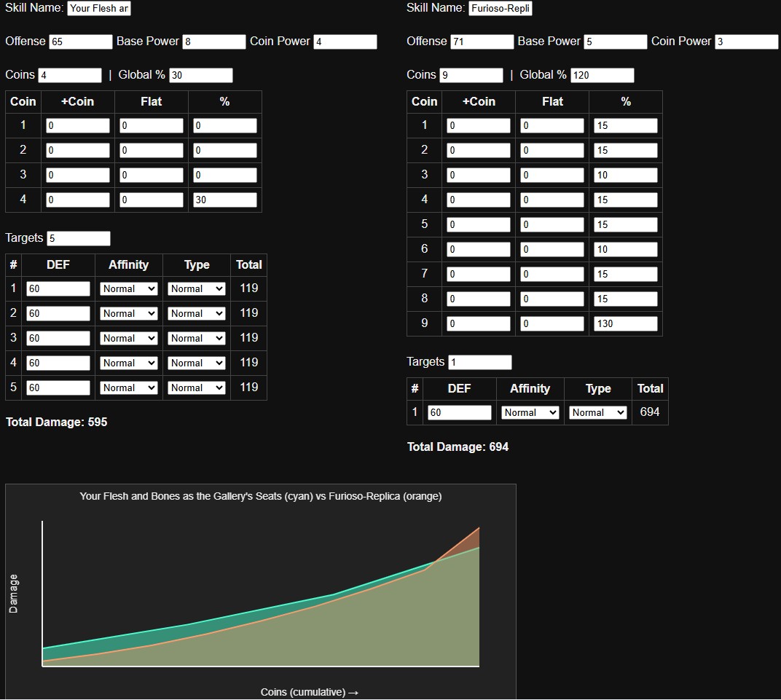Open Affinity dropdown for left target 4
Image resolution: width=781 pixels, height=700 pixels.
coord(129,363)
